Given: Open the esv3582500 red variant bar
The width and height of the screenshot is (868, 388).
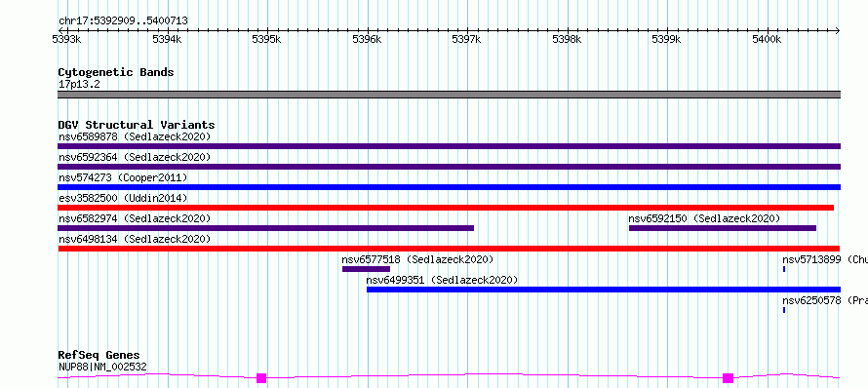Looking at the screenshot, I should click(446, 208).
